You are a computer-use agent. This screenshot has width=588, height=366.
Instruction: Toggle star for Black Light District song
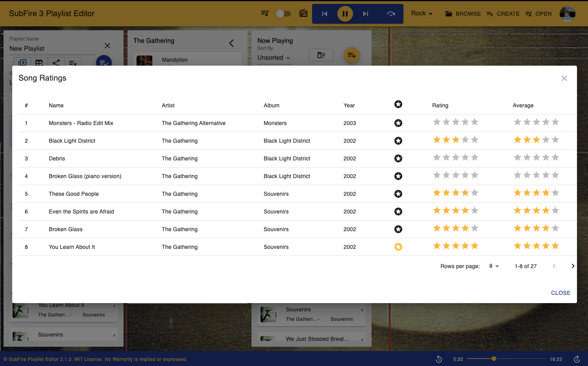[398, 141]
